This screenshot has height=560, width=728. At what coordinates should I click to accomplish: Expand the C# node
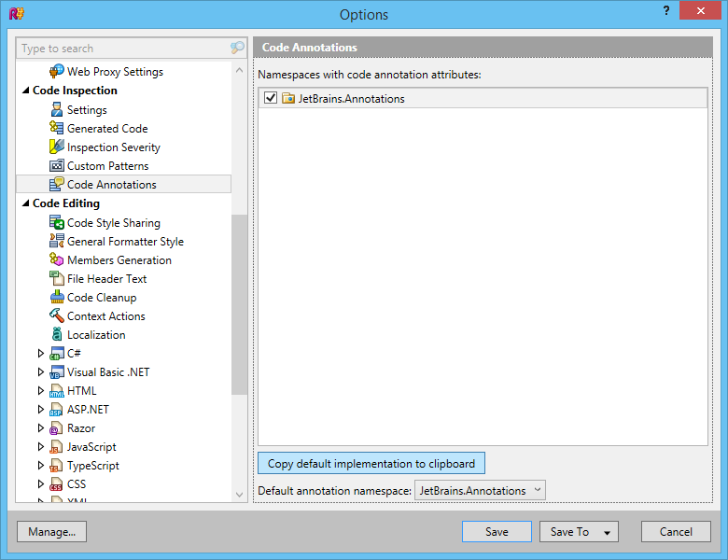coord(41,354)
